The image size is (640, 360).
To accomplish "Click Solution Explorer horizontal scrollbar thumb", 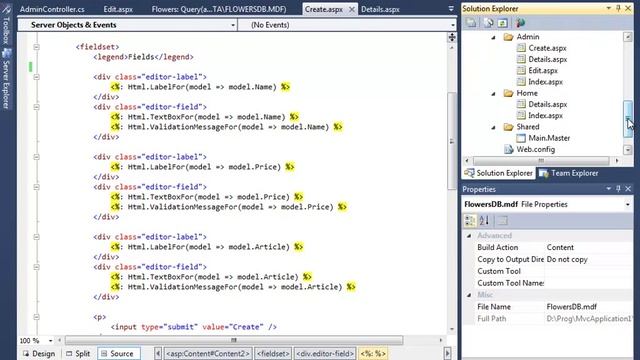I will (541, 161).
